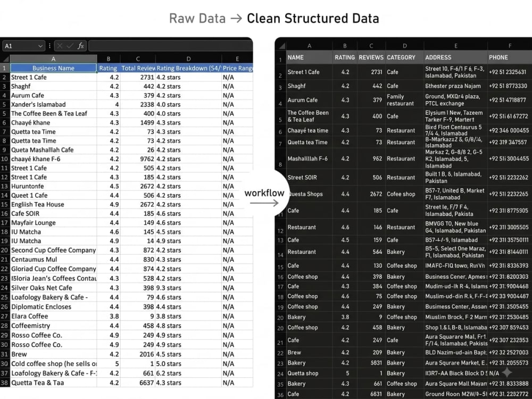Open the Name Box dropdown arrow

(x=40, y=46)
